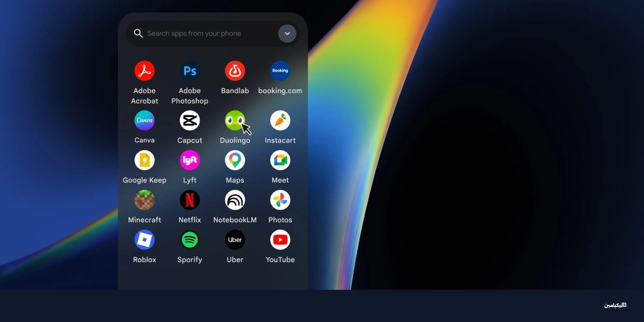Click the 'Uber' label text
The width and height of the screenshot is (644, 322).
coord(235,260)
